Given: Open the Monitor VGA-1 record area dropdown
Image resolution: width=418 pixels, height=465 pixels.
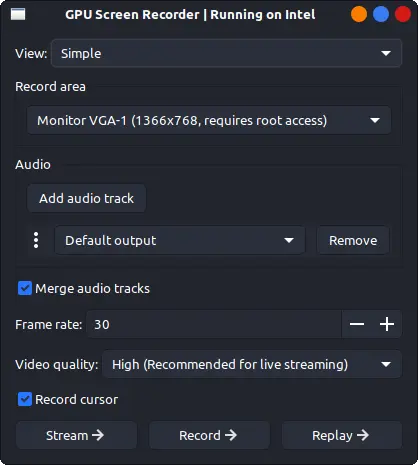Looking at the screenshot, I should 209,120.
